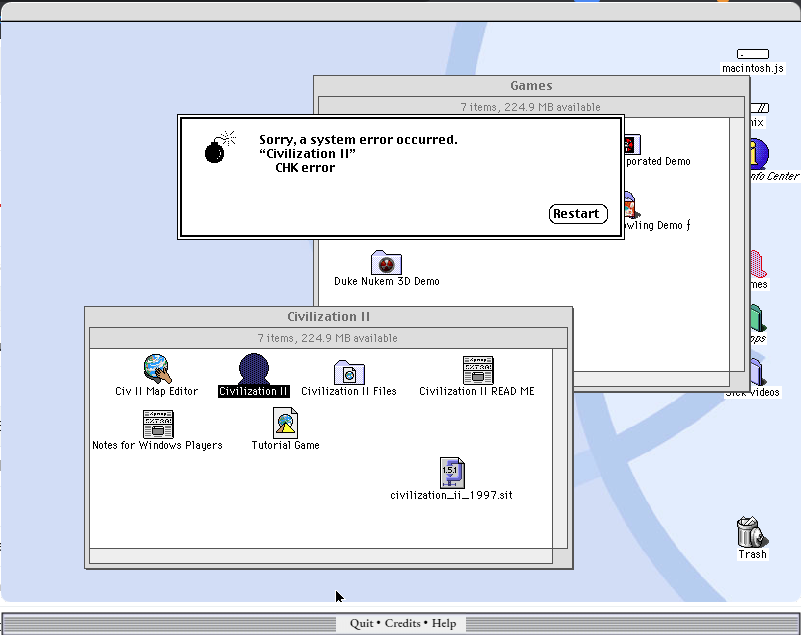Viewport: 801px width, 635px height.
Task: Click the "Duke Nukem 3D Demo" folder label
Action: pyautogui.click(x=387, y=281)
